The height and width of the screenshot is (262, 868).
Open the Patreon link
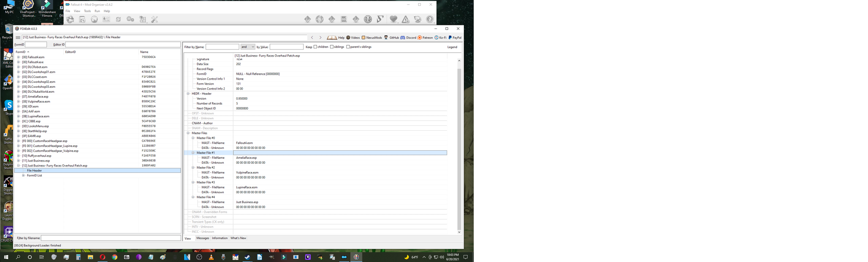pos(425,38)
